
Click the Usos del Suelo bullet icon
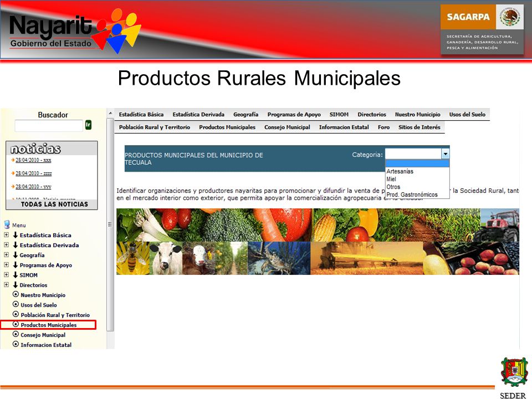coord(16,304)
